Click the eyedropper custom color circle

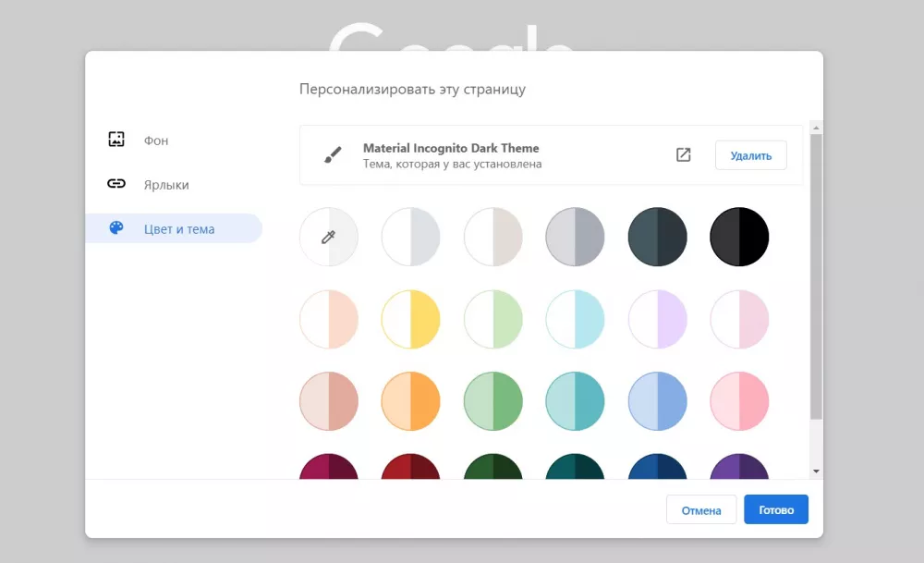coord(328,238)
